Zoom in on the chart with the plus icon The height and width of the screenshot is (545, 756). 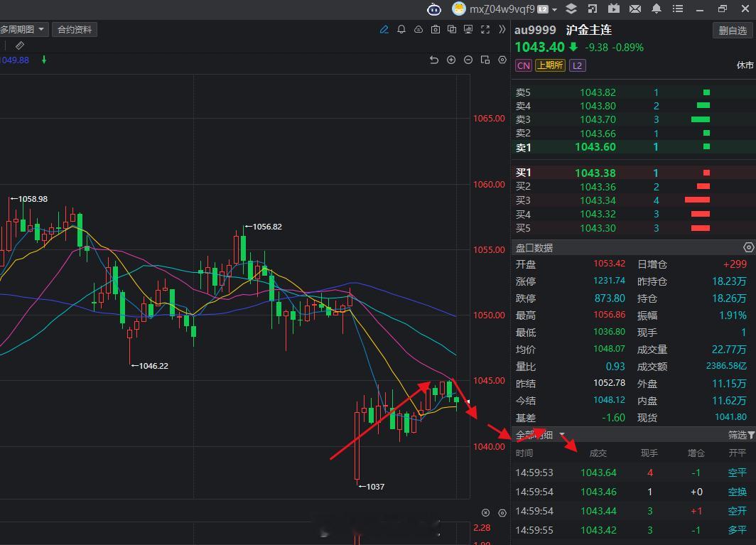[451, 60]
